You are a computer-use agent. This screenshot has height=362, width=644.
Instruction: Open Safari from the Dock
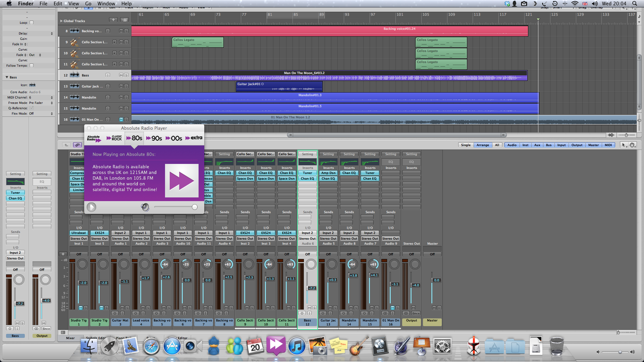[151, 346]
